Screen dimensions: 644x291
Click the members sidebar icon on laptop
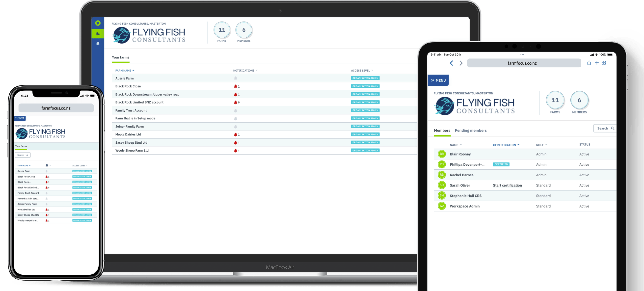coord(98,44)
